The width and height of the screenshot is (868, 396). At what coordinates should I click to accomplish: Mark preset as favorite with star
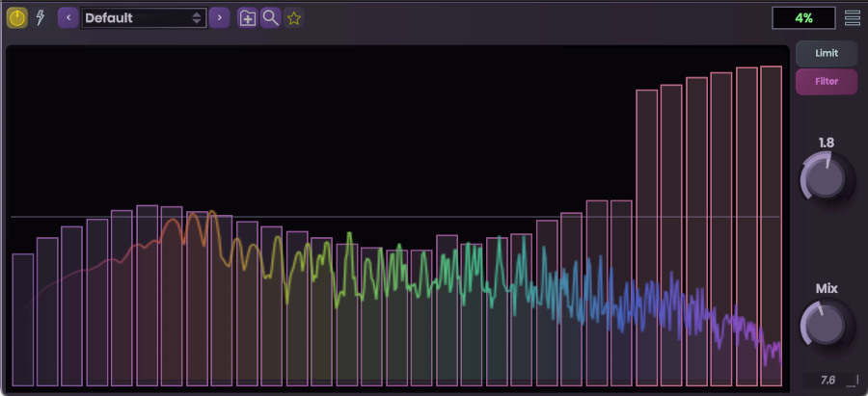click(x=294, y=17)
